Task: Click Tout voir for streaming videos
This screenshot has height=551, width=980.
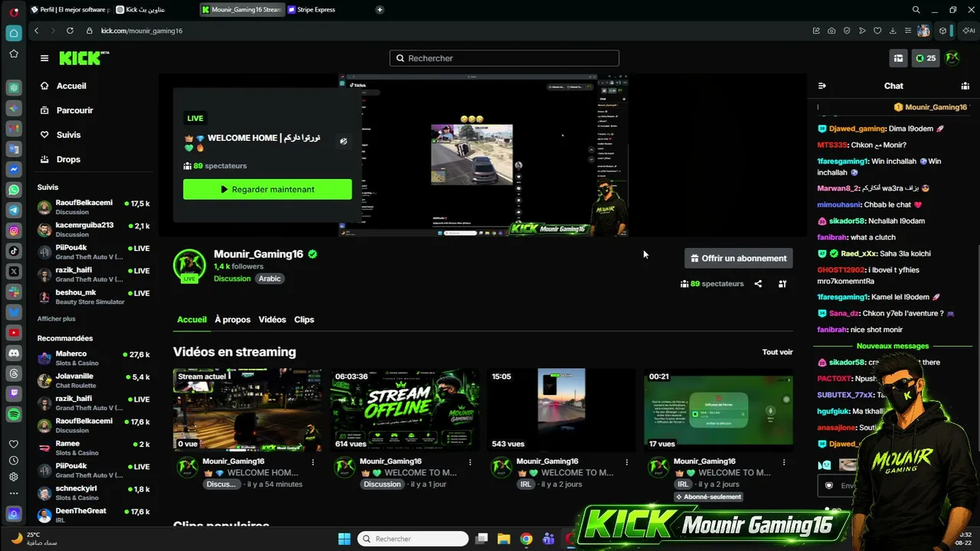Action: click(777, 352)
